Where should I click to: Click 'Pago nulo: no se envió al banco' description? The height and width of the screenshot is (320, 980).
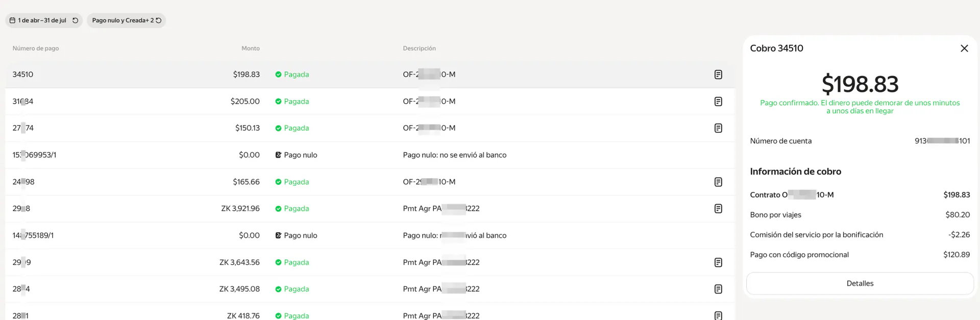pyautogui.click(x=455, y=155)
